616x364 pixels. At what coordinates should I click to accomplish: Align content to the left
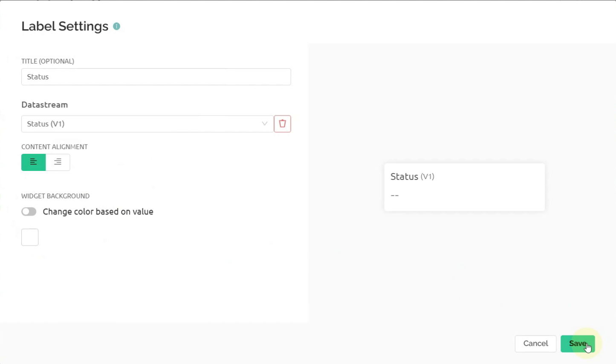(x=33, y=162)
